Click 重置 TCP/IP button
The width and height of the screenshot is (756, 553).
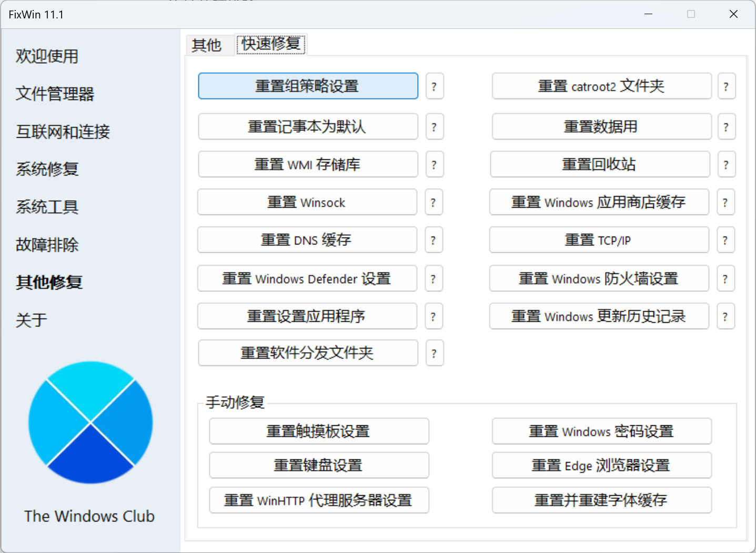(x=599, y=240)
